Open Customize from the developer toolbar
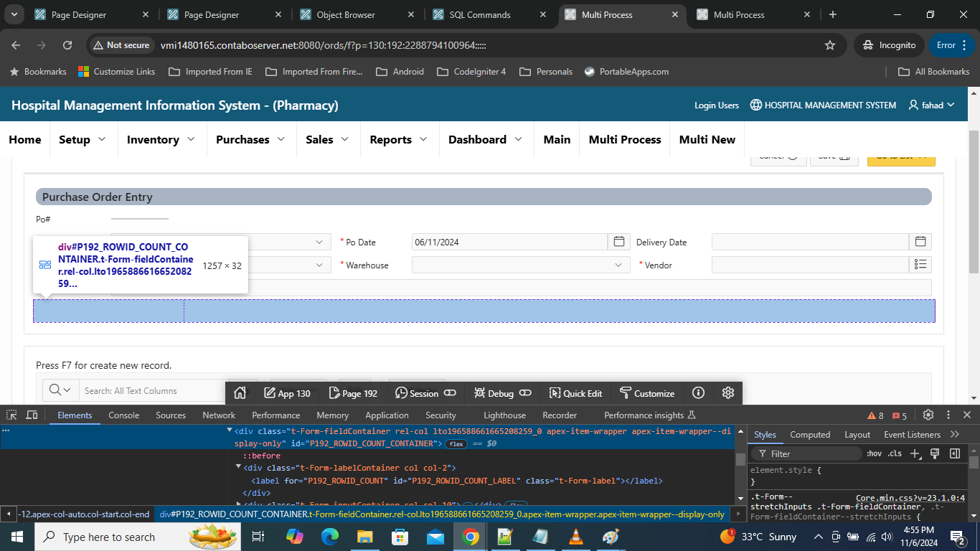The height and width of the screenshot is (551, 980). 647,393
